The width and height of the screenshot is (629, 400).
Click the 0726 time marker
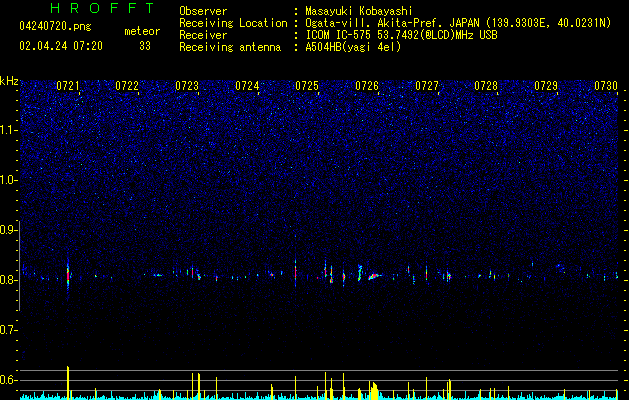(367, 86)
